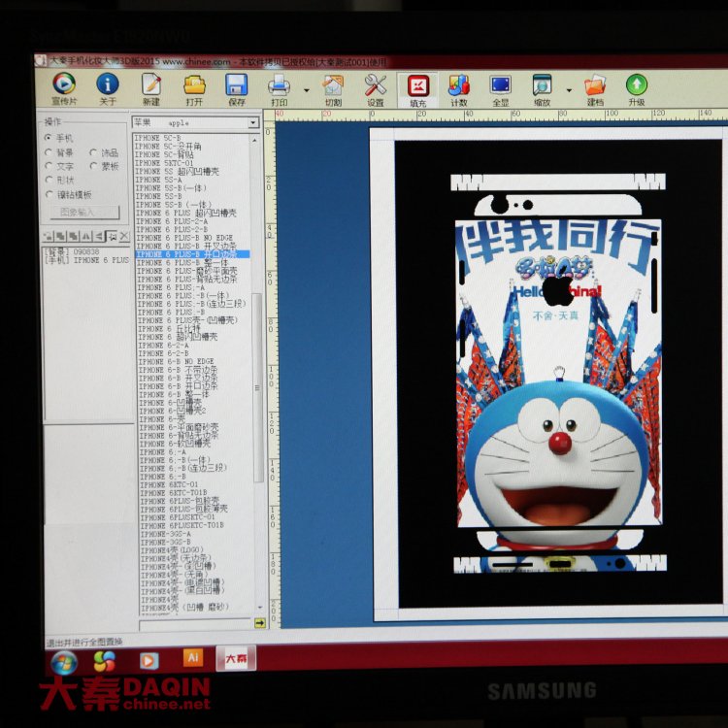
Task: Click the yellow arrow button below list
Action: click(260, 623)
